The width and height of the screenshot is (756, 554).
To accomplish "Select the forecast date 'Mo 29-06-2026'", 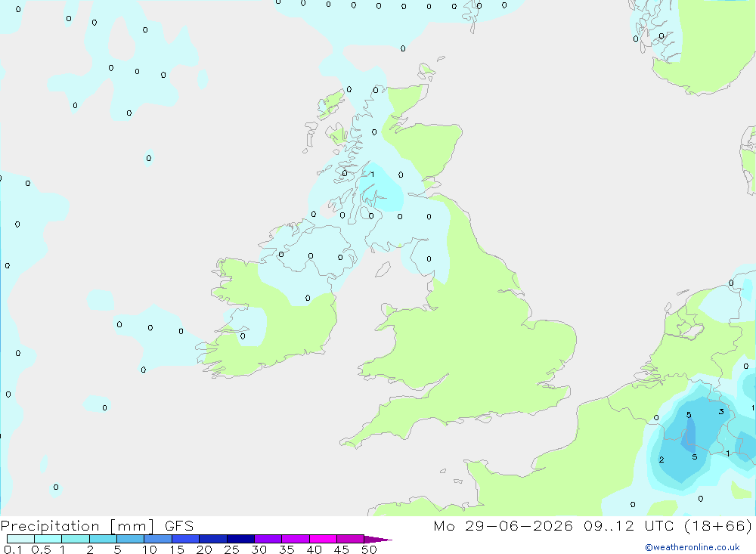I will click(x=503, y=525).
